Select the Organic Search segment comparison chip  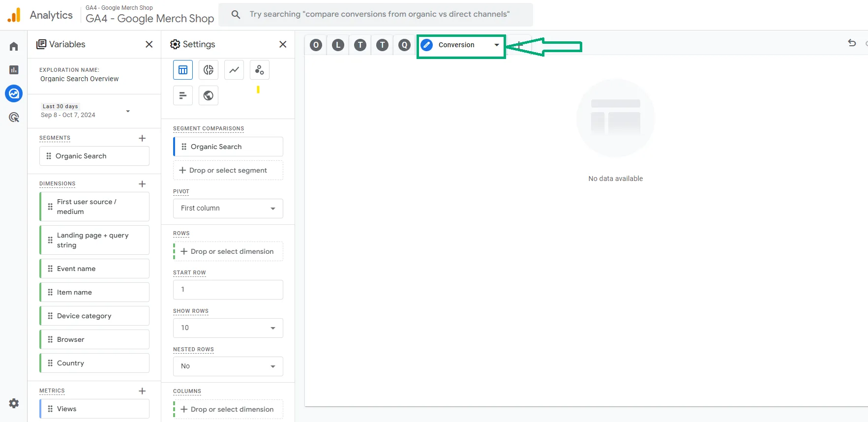pyautogui.click(x=228, y=147)
